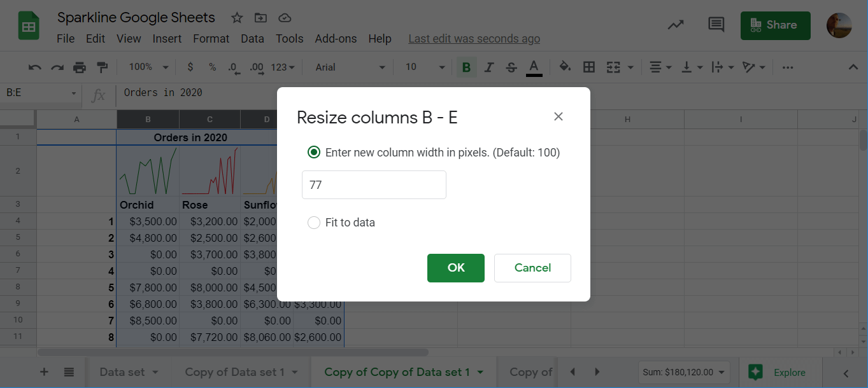Open the Arial font dropdown
The height and width of the screenshot is (388, 868).
pyautogui.click(x=348, y=67)
